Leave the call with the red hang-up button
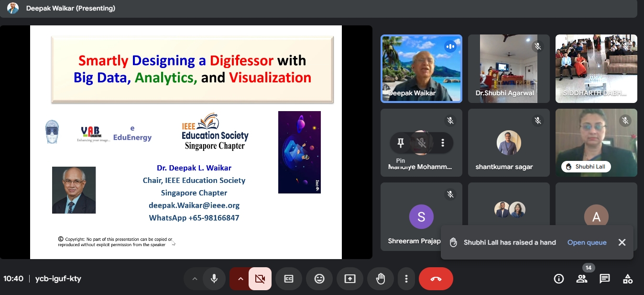Screen dimensions: 644x295 point(436,279)
